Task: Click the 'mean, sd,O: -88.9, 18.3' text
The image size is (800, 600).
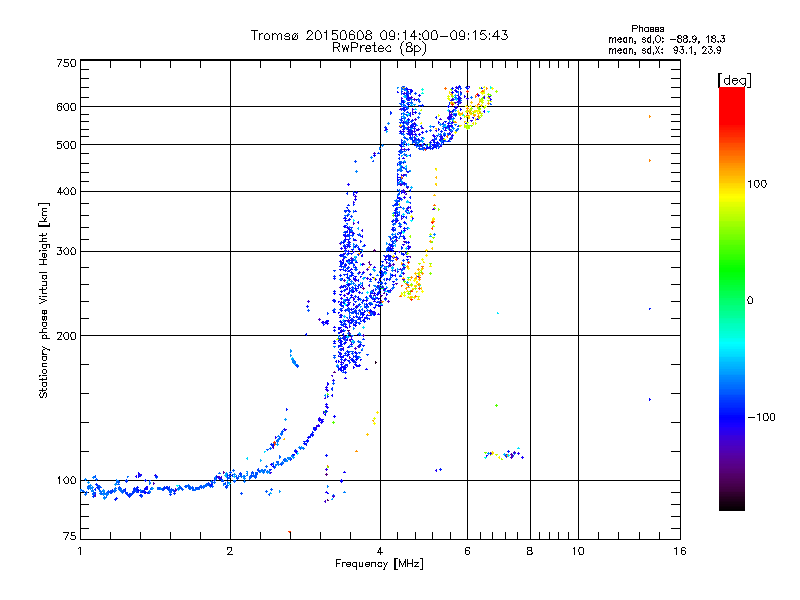Action: tap(666, 39)
